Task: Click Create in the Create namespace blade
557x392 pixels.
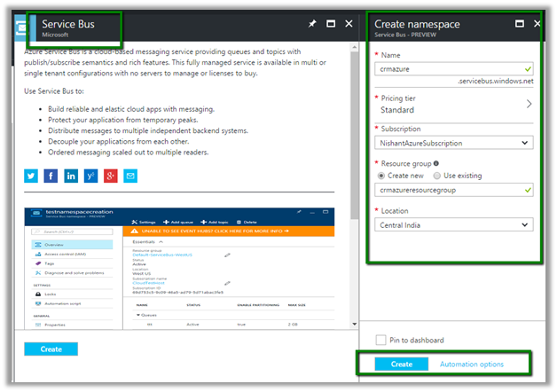Action: (x=401, y=365)
